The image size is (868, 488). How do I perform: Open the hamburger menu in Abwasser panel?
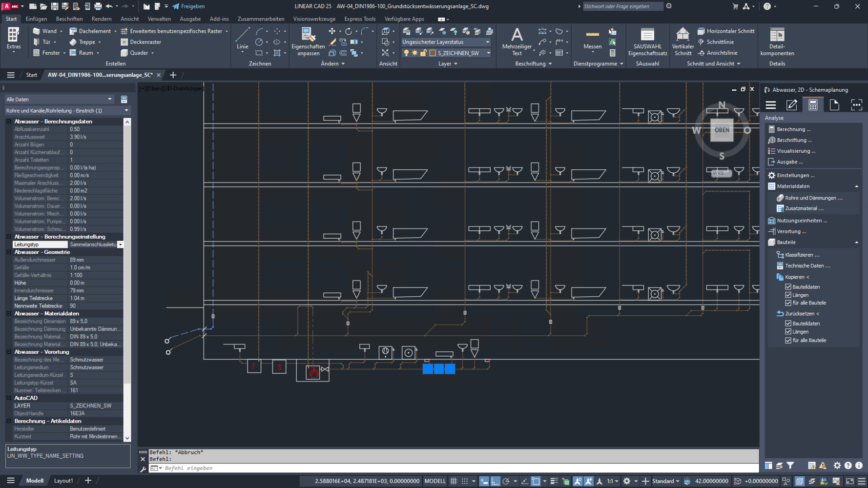click(x=771, y=105)
